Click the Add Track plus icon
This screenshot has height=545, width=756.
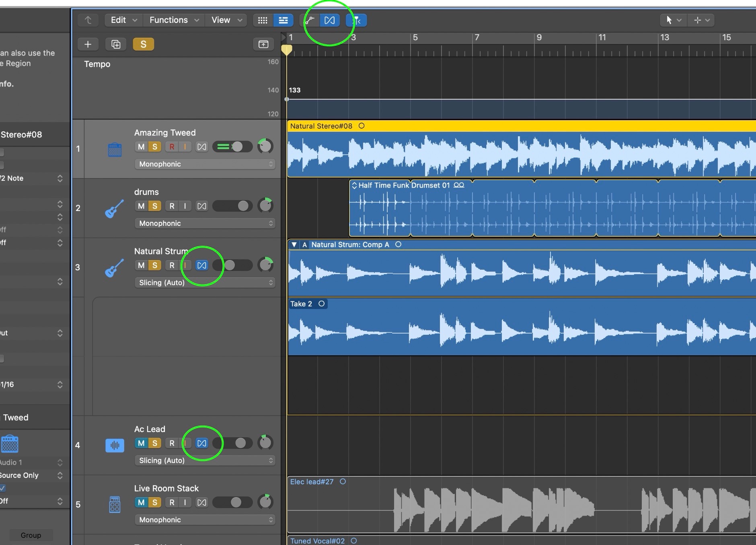tap(88, 44)
